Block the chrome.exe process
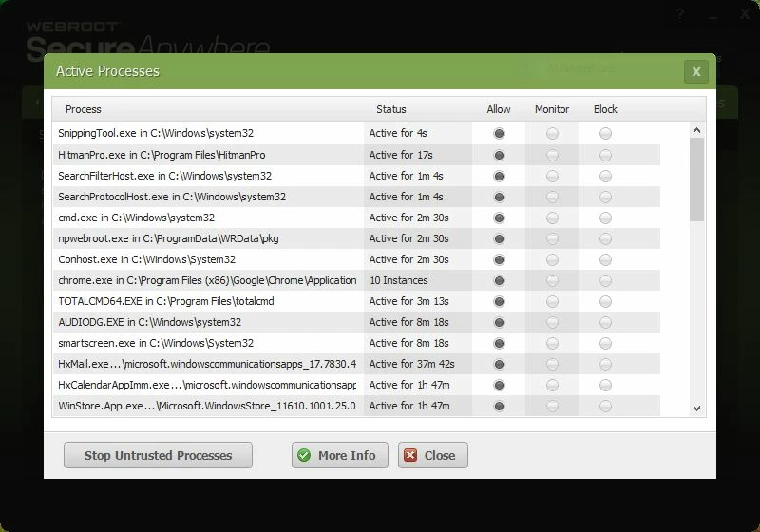Image resolution: width=760 pixels, height=532 pixels. tap(605, 280)
